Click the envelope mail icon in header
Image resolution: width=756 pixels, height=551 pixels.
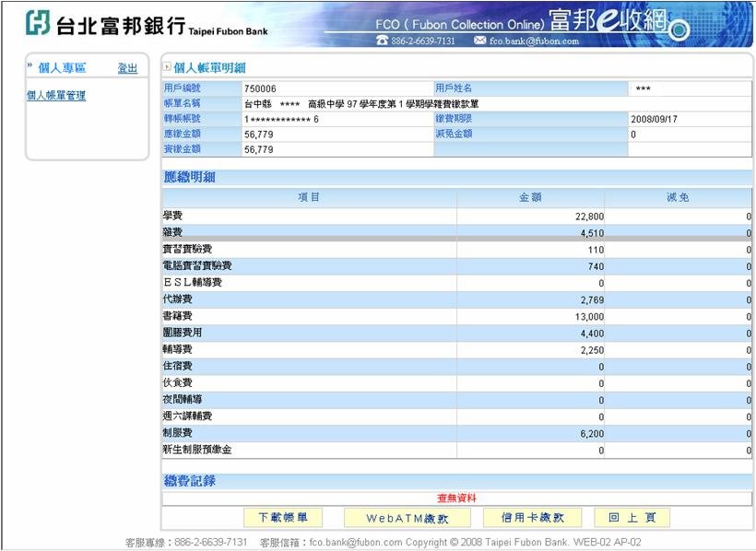coord(479,41)
